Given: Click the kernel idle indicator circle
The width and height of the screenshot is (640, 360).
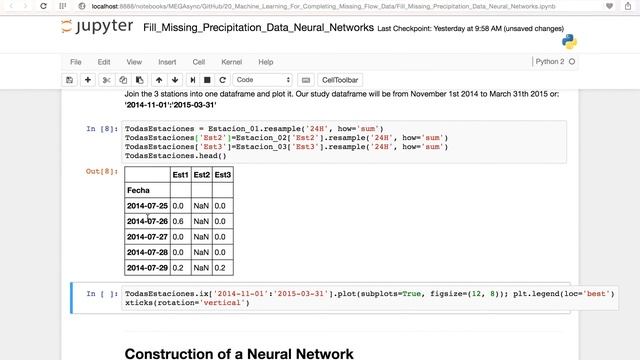Looking at the screenshot, I should (572, 62).
